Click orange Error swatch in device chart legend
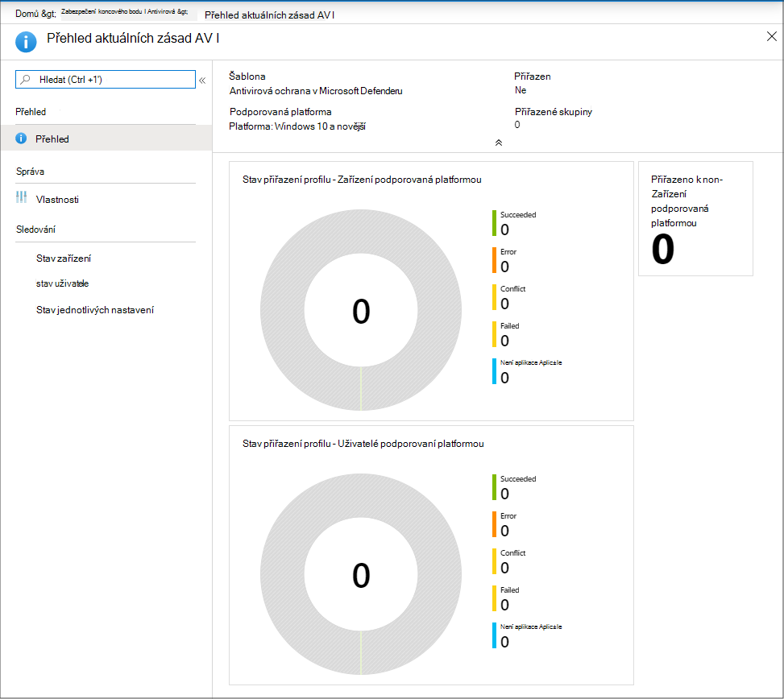The height and width of the screenshot is (699, 784). (x=494, y=260)
